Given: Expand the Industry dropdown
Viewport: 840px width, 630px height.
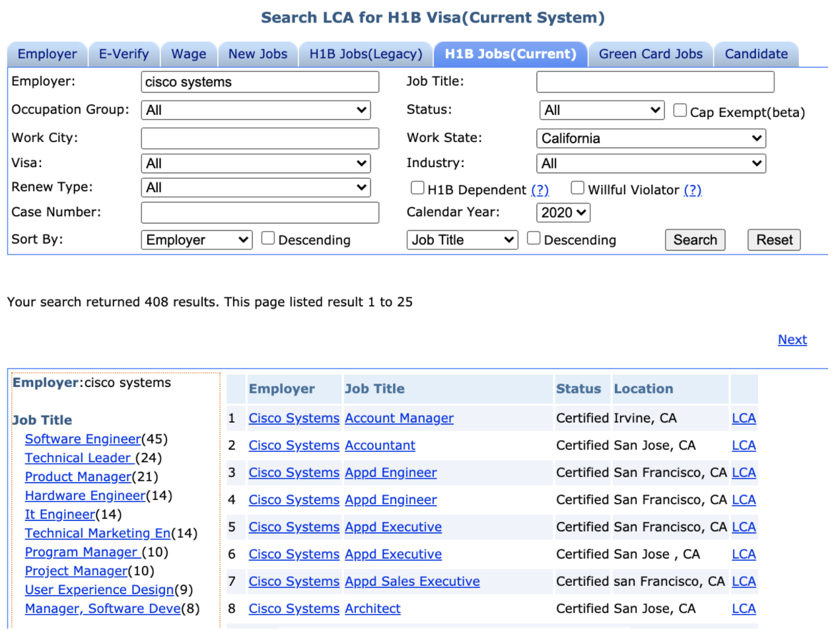Looking at the screenshot, I should pyautogui.click(x=651, y=164).
